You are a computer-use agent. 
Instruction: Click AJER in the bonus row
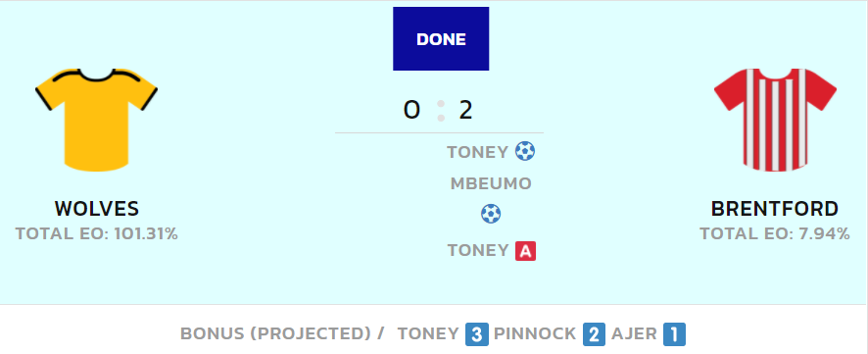click(x=634, y=334)
